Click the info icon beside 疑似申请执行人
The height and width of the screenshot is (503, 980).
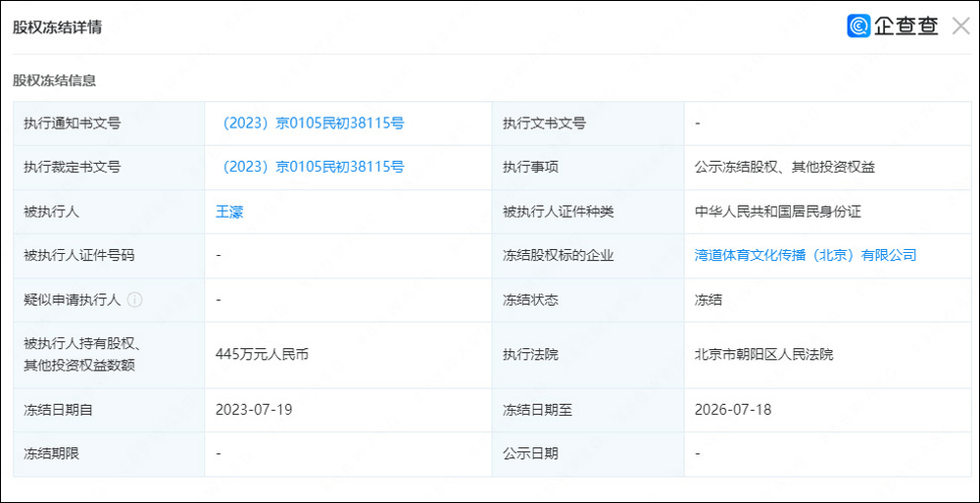pyautogui.click(x=134, y=300)
